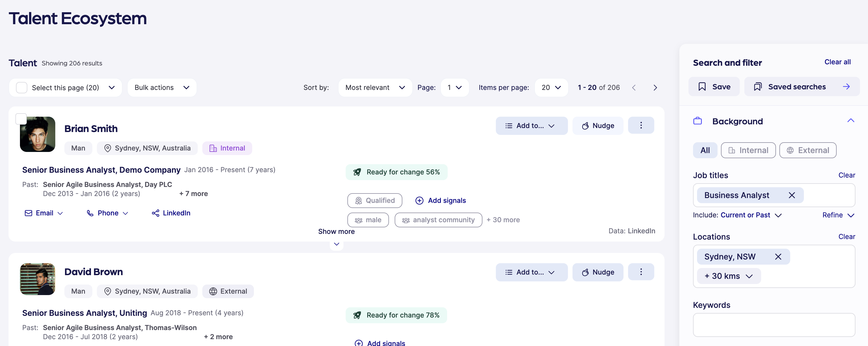Screen dimensions: 868x346
Task: Select the External background tab
Action: point(807,151)
